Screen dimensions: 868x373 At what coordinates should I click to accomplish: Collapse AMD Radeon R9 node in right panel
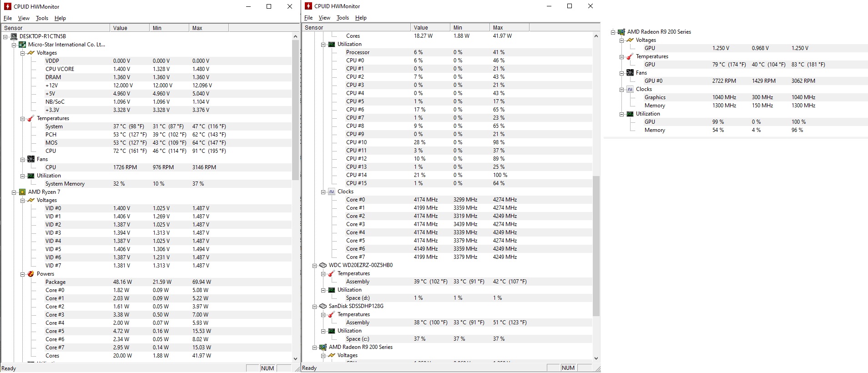point(613,32)
